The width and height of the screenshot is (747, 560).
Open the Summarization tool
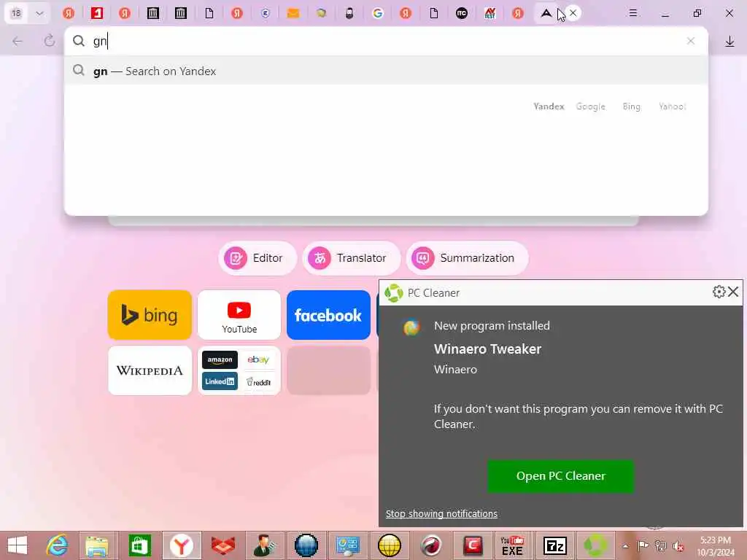467,258
